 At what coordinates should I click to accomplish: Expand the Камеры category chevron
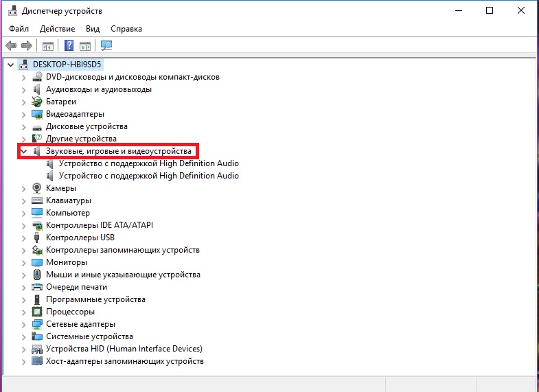tap(24, 189)
